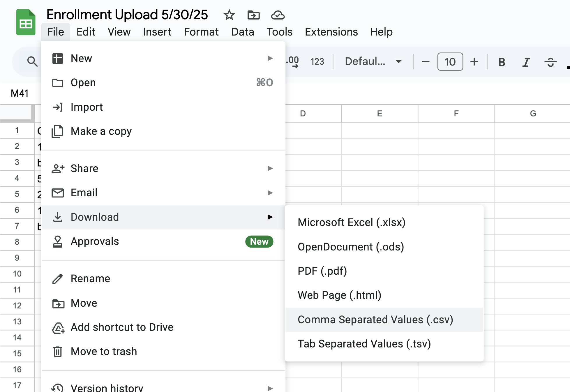570x392 pixels.
Task: Click the name box showing M41
Action: tap(20, 93)
